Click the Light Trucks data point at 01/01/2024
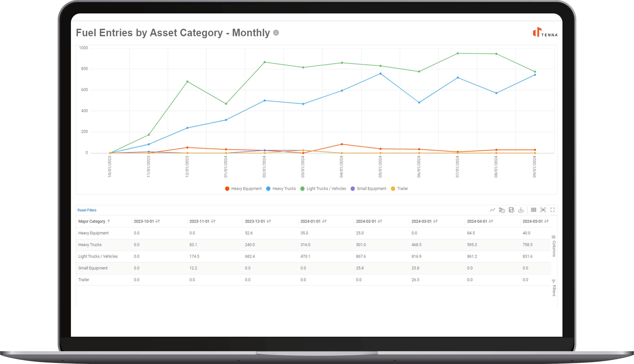Screen dimensions: 634x364 (x=226, y=104)
